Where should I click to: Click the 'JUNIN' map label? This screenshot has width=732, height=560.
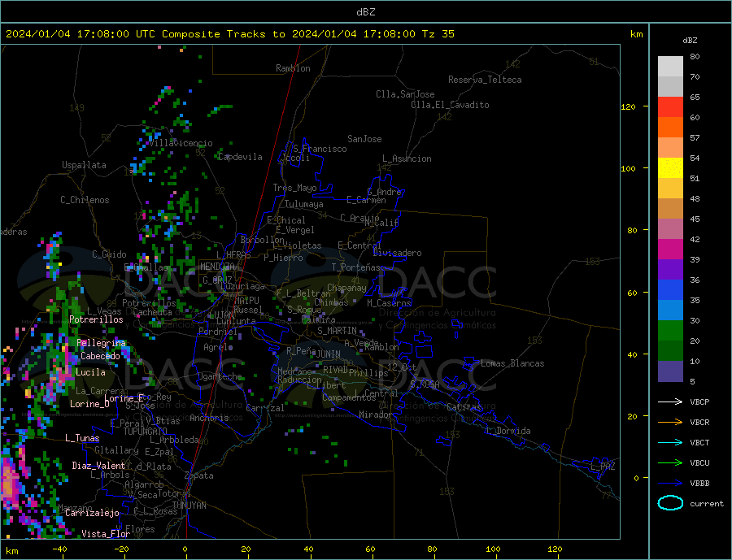point(329,354)
